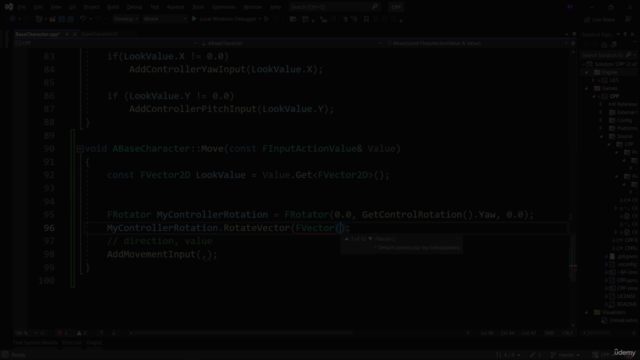Switch to the BaseCharacter.h tab
Viewport: 640px width, 360px height.
tap(100, 34)
